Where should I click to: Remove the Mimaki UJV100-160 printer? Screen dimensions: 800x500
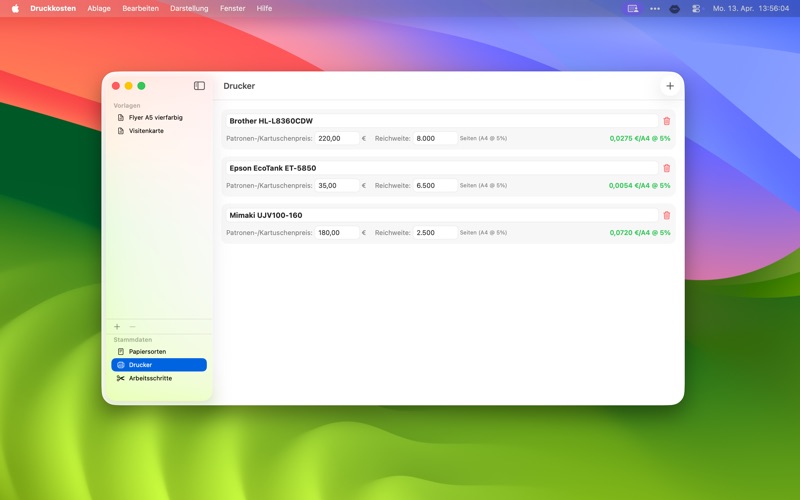(666, 215)
